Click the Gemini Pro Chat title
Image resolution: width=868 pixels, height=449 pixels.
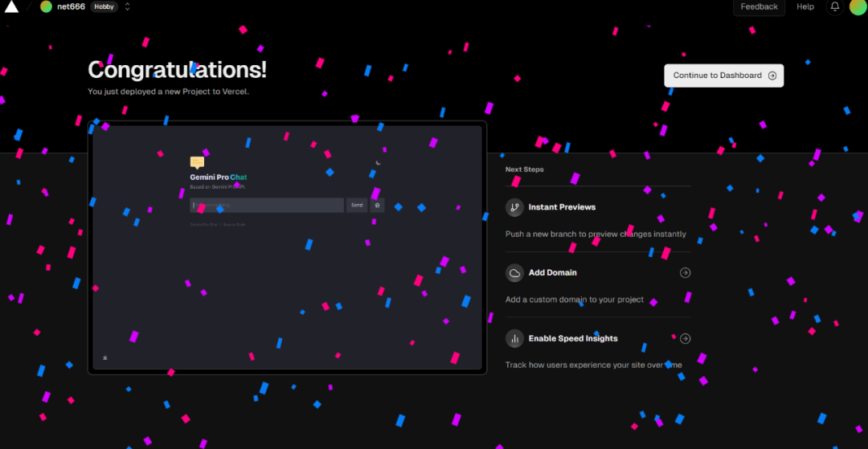point(218,178)
